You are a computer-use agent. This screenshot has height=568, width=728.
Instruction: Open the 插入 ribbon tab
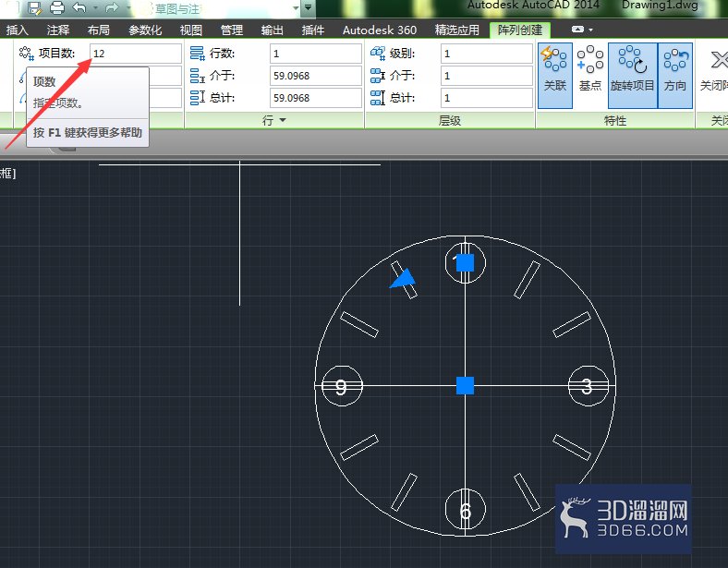click(x=18, y=30)
